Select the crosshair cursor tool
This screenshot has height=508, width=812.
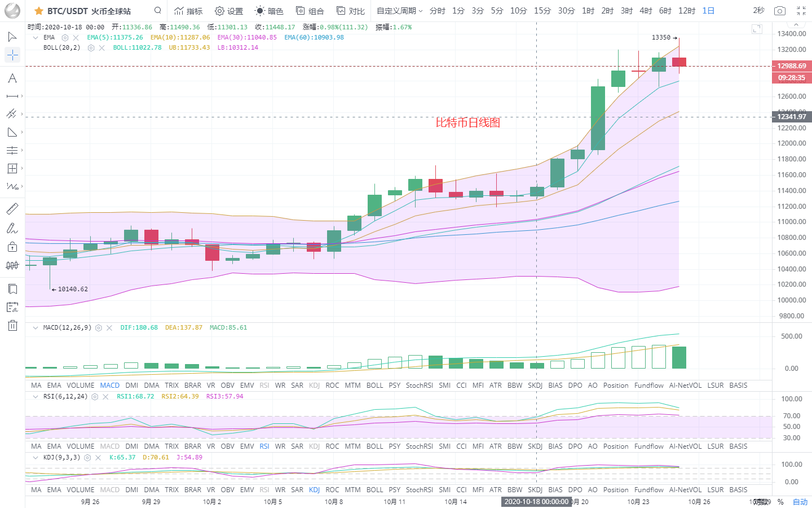click(12, 55)
